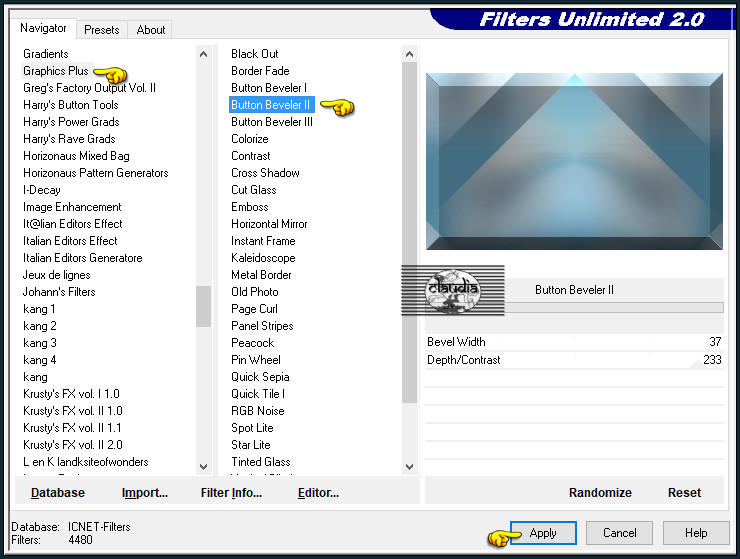Image resolution: width=740 pixels, height=559 pixels.
Task: Select the kang 4 category
Action: coord(40,360)
